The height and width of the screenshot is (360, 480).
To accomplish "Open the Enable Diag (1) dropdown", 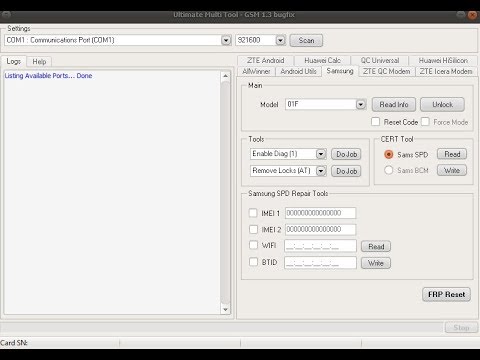I will click(x=321, y=154).
